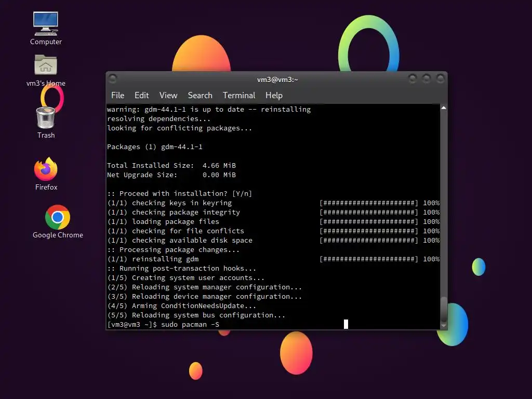
Task: Click 'Running post-transaction hooks...' line
Action: coord(181,269)
